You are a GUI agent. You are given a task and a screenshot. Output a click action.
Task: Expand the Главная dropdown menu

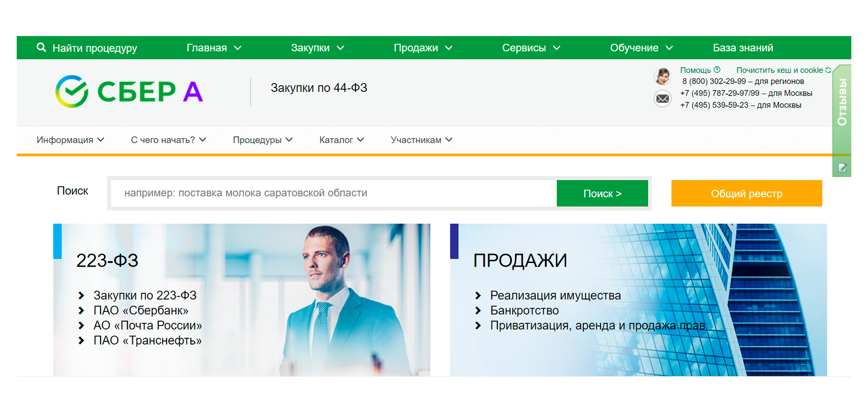[214, 48]
